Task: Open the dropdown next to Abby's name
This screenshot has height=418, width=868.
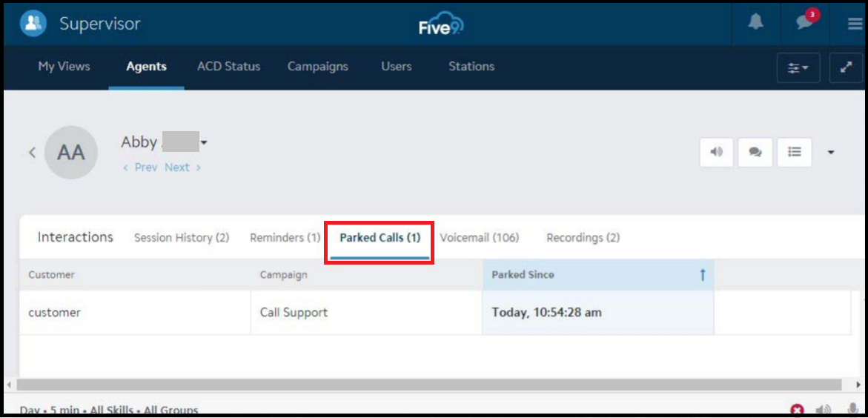Action: pos(204,143)
